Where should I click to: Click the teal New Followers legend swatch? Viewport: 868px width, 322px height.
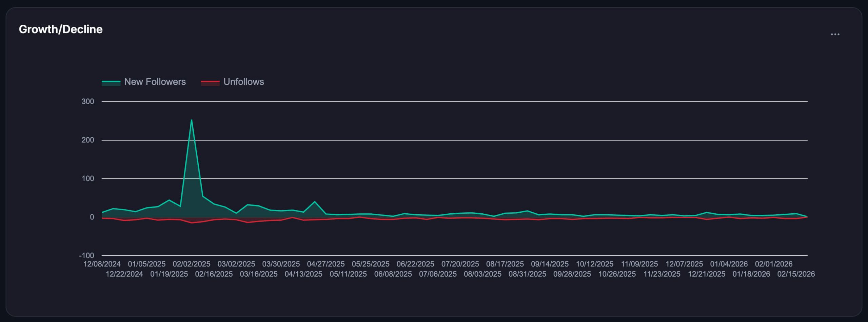coord(111,82)
